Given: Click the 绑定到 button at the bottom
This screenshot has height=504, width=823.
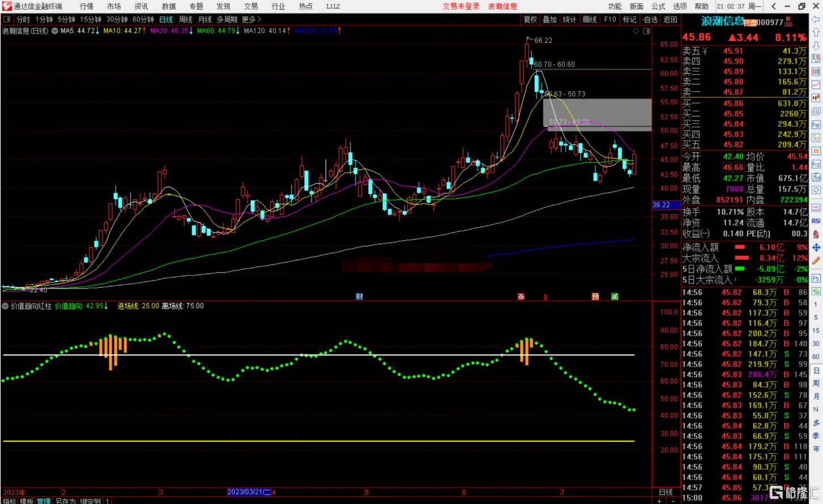Looking at the screenshot, I should [x=90, y=501].
